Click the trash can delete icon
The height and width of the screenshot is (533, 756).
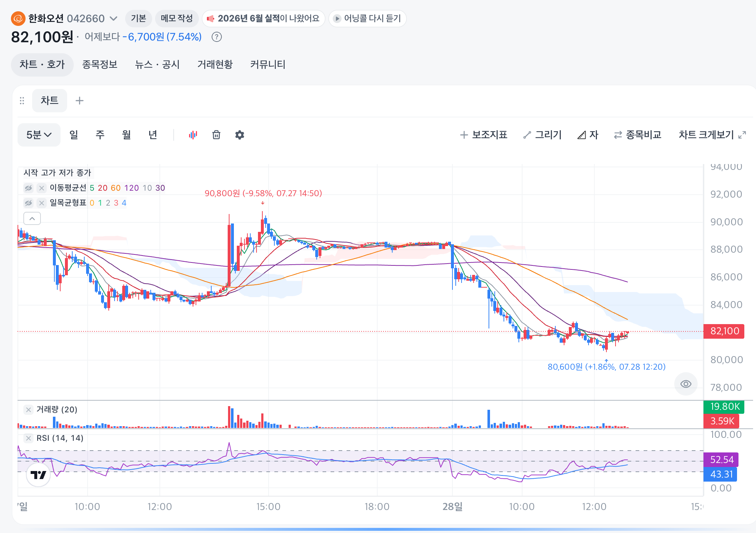tap(216, 135)
